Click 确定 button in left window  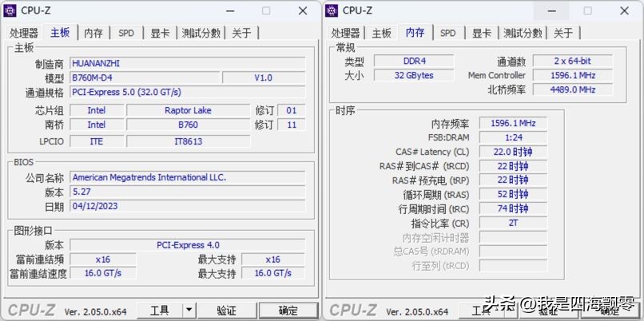[x=288, y=310]
